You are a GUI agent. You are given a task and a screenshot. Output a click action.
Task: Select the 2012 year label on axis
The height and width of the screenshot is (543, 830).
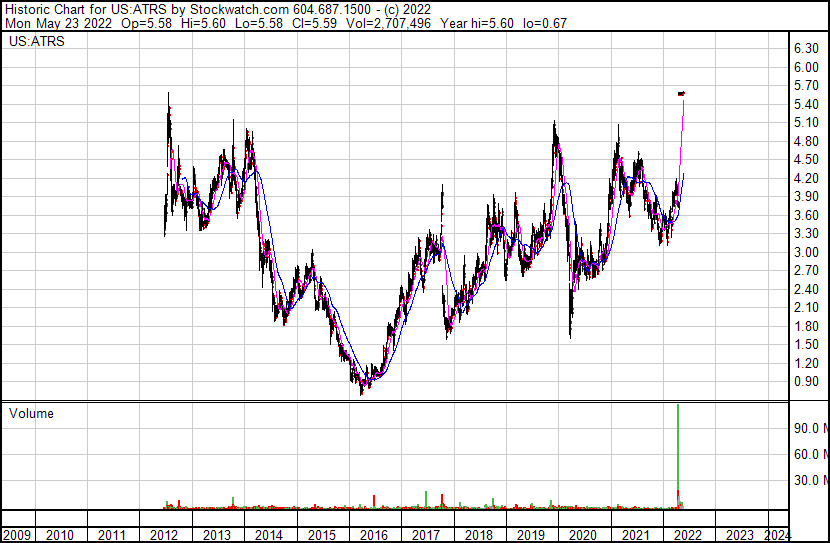[x=164, y=535]
